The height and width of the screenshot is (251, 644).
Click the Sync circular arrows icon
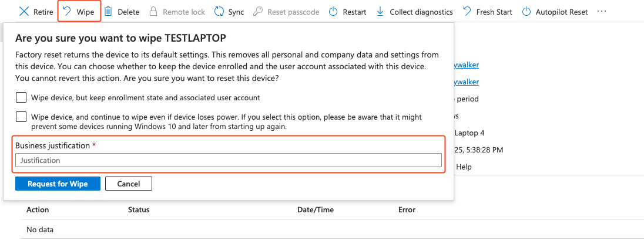pyautogui.click(x=219, y=12)
